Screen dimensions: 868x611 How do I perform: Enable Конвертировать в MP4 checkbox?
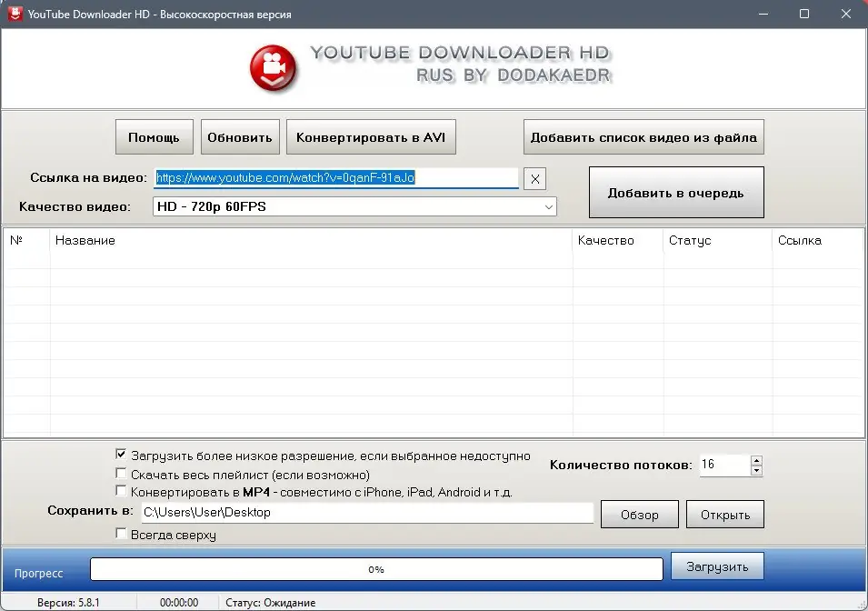(x=121, y=490)
